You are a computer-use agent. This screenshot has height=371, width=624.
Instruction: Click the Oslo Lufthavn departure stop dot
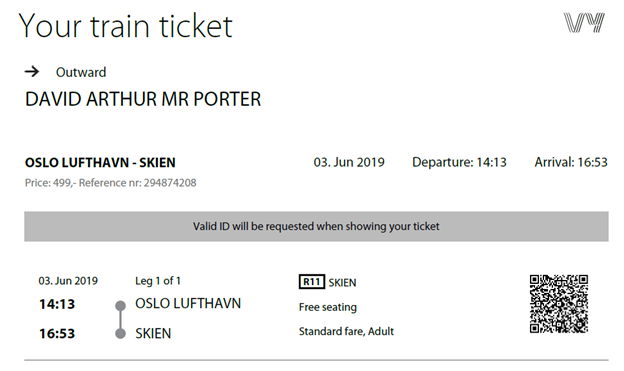point(120,306)
